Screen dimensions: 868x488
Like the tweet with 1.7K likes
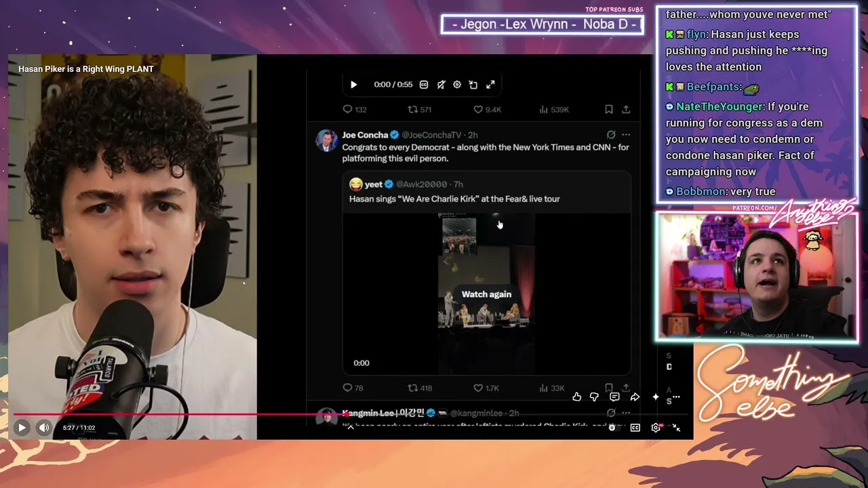coord(486,388)
